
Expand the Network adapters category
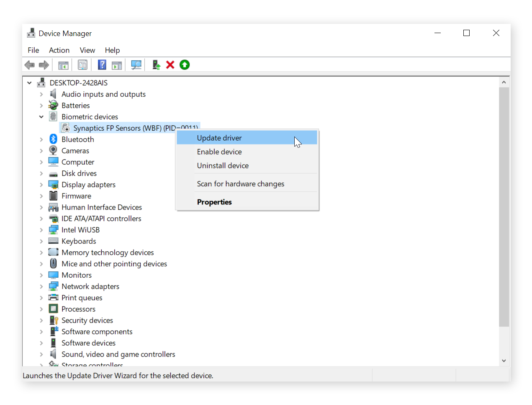coord(41,286)
